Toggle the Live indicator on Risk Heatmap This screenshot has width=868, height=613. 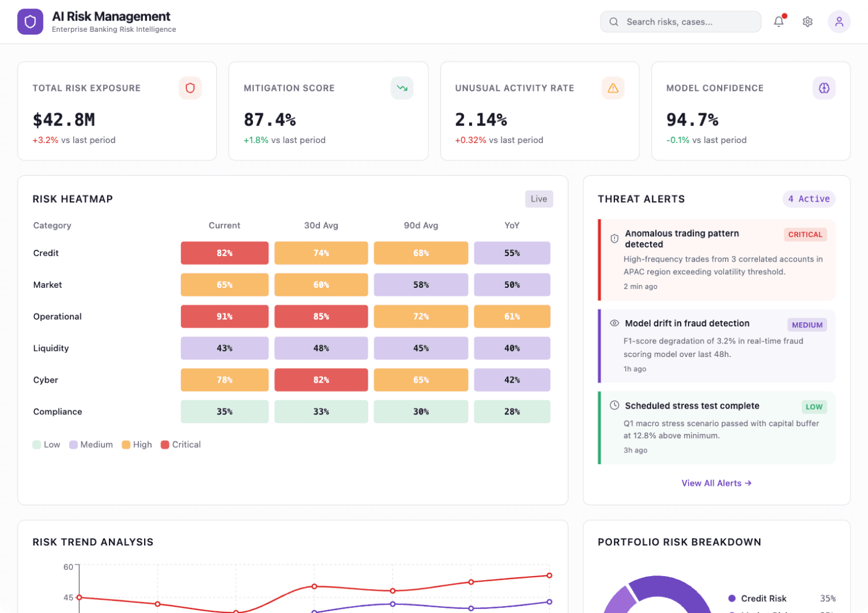(538, 199)
